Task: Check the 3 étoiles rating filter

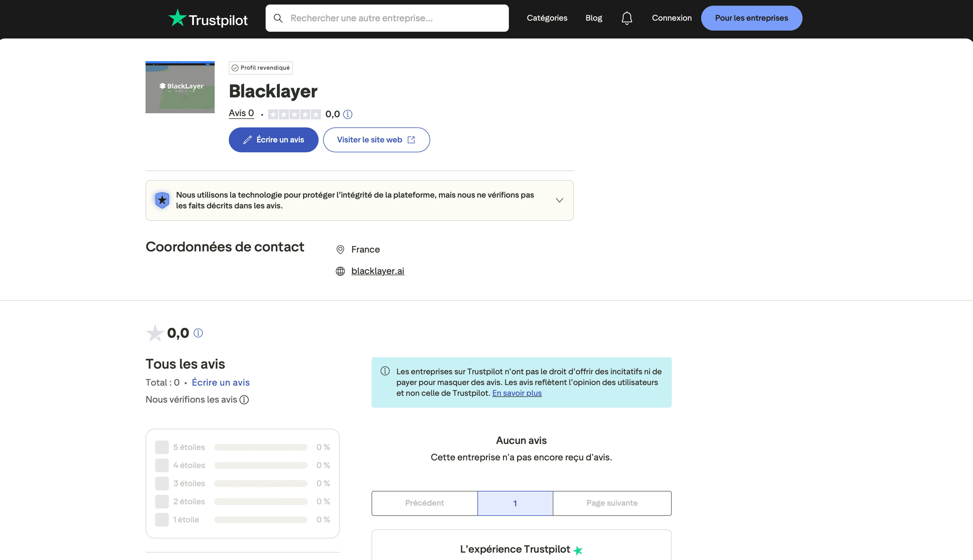Action: [161, 483]
